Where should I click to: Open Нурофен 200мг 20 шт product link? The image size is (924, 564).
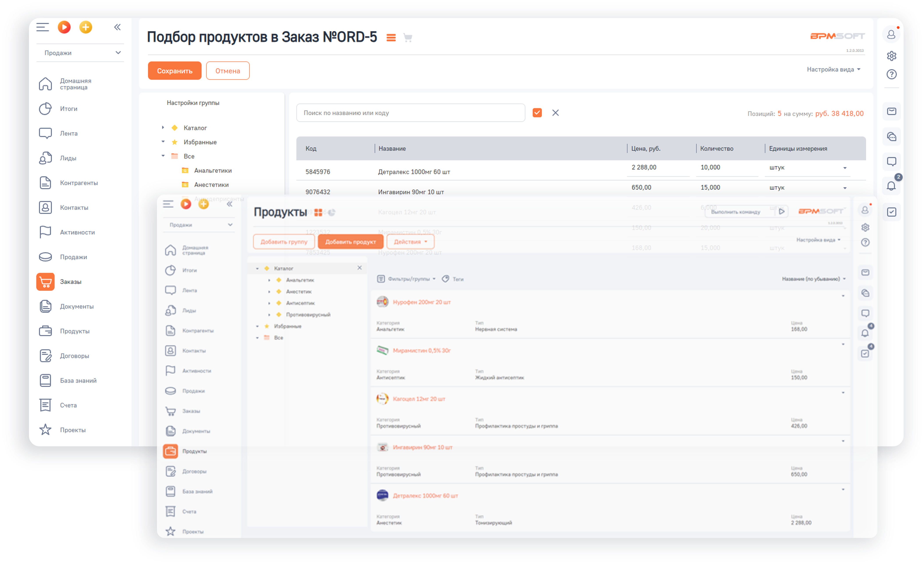coord(422,302)
